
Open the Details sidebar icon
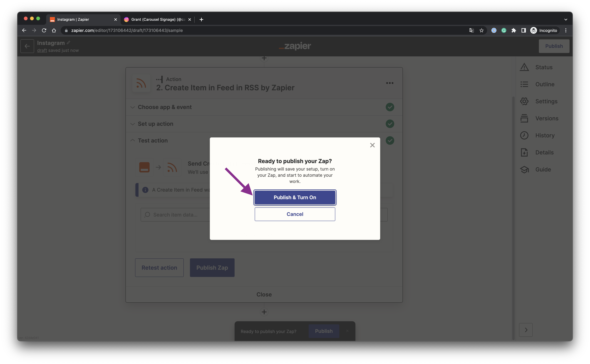[524, 152]
